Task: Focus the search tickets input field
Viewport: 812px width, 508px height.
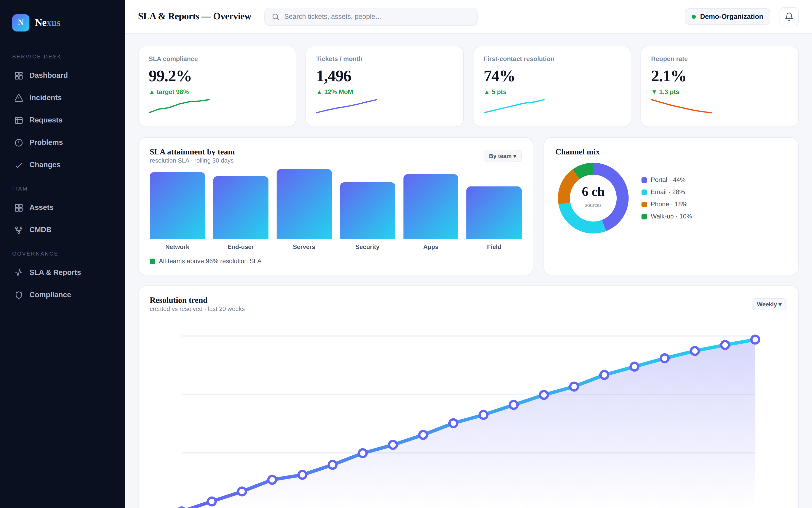Action: [x=371, y=17]
